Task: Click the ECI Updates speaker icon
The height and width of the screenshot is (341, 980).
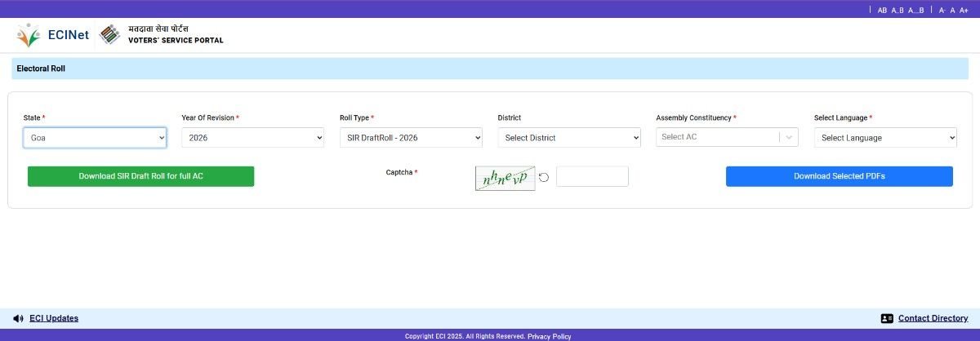Action: (x=18, y=318)
